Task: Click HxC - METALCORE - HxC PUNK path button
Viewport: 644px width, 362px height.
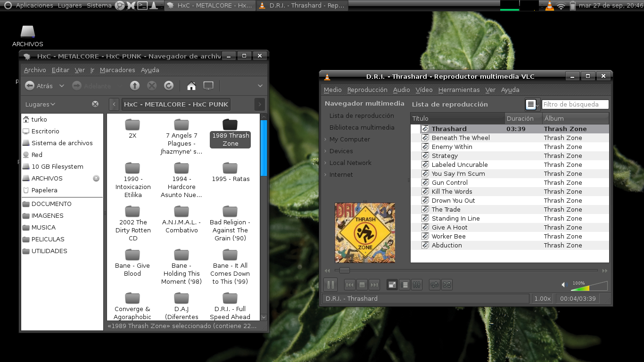Action: pyautogui.click(x=176, y=104)
